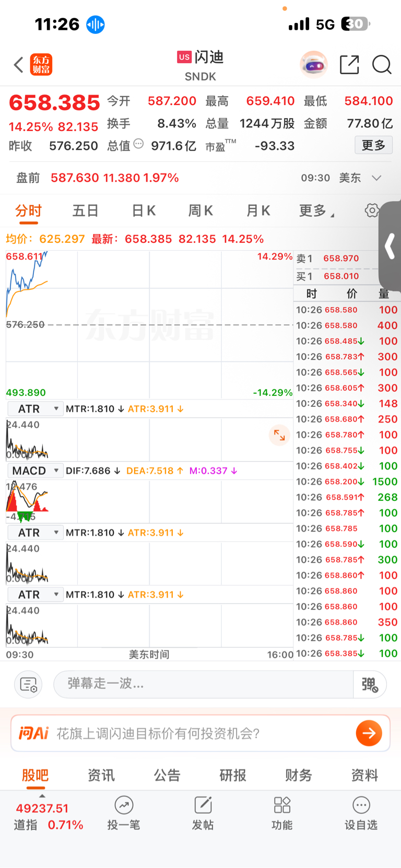Tap the 市盈TTM -93.33 value

coord(275,146)
